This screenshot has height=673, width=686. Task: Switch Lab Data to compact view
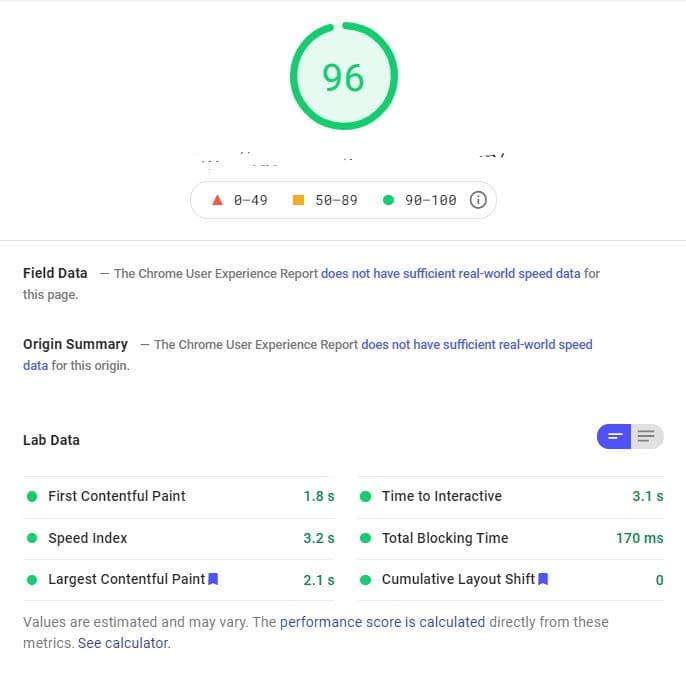[614, 437]
